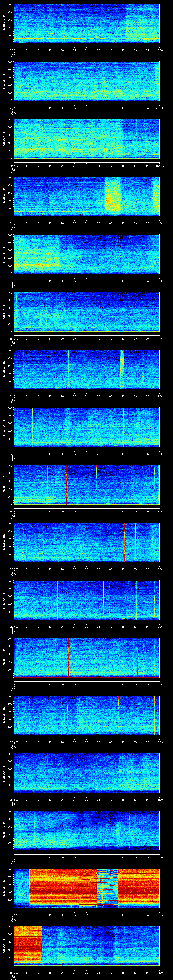The height and width of the screenshot is (980, 173).
Task: Click the red spike near 45 s in 8:06:00 panel
Action: coord(124,542)
